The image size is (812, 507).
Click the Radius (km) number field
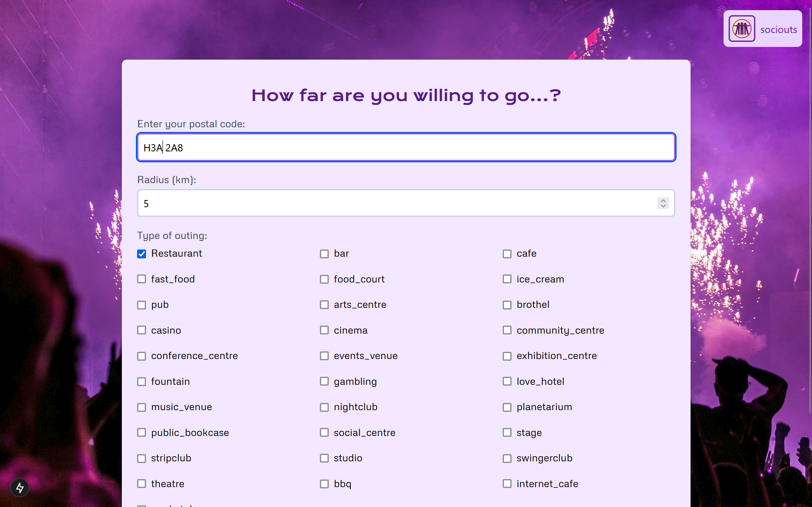pyautogui.click(x=398, y=203)
